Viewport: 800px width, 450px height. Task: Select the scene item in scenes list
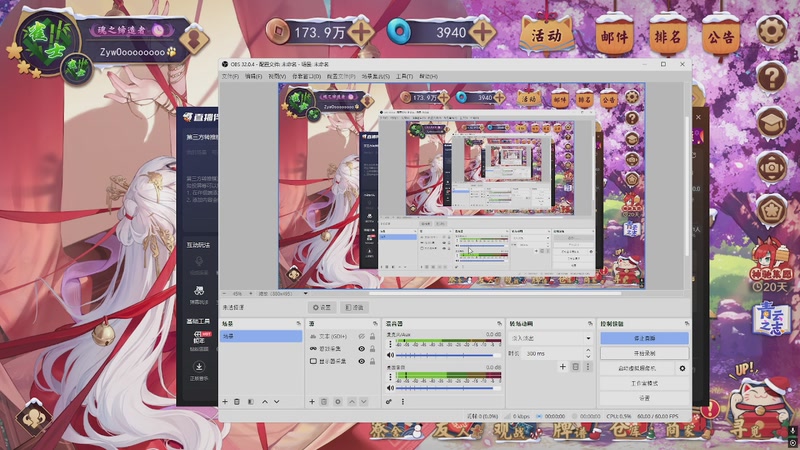click(261, 336)
